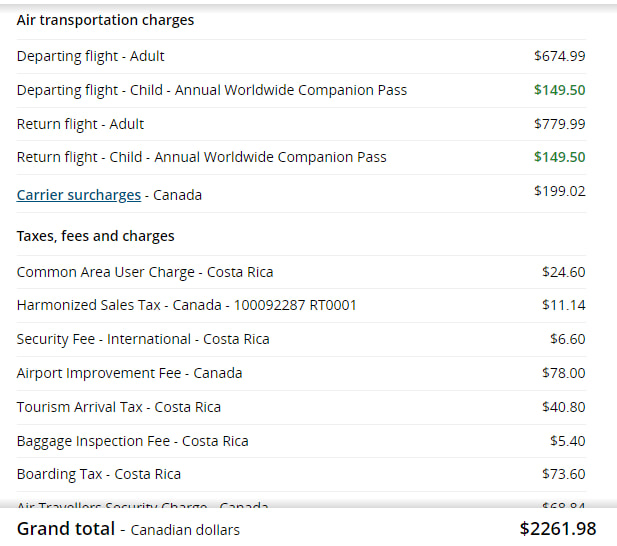Click Harmonized Sales Tax - Canada line
The height and width of the screenshot is (546, 617).
coord(186,305)
